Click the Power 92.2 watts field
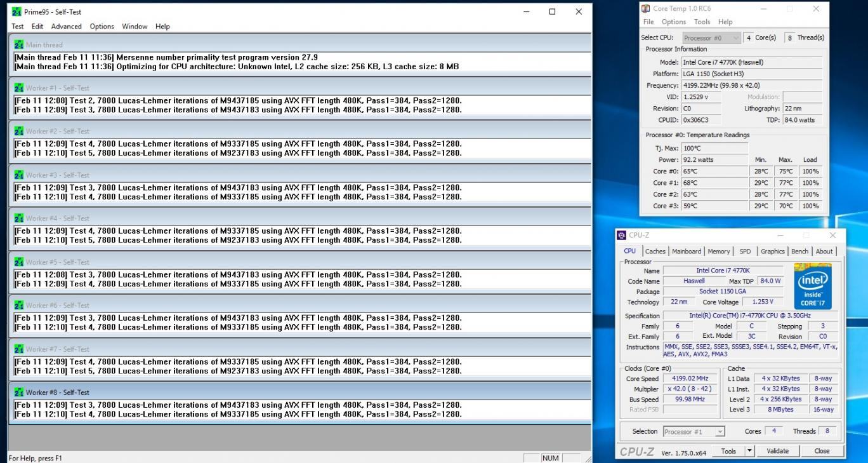The width and height of the screenshot is (868, 463). pyautogui.click(x=714, y=160)
